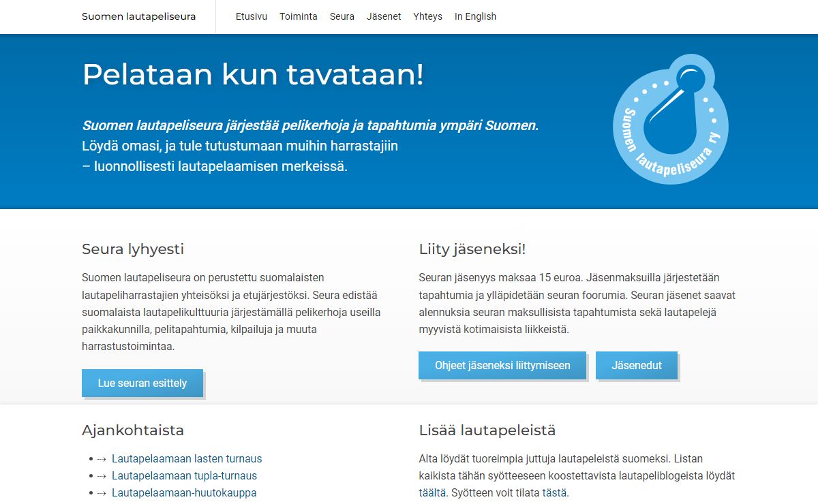Click the Suomen lautapeliseura ry round logo

pyautogui.click(x=670, y=119)
